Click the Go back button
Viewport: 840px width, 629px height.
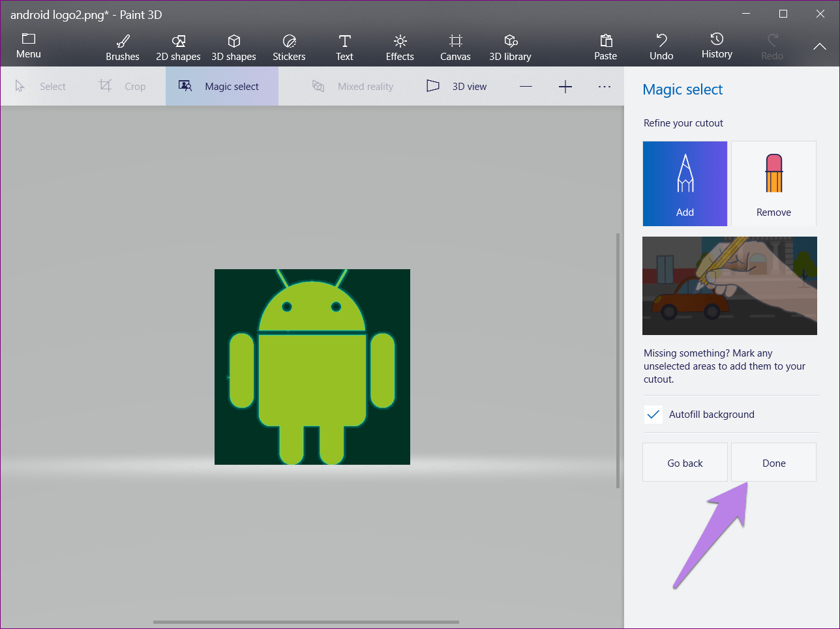685,463
